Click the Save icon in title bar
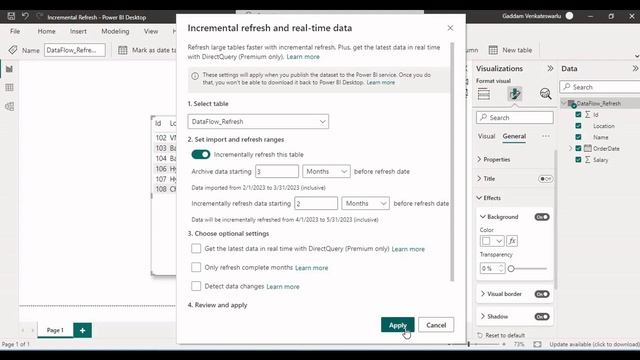 [11, 16]
